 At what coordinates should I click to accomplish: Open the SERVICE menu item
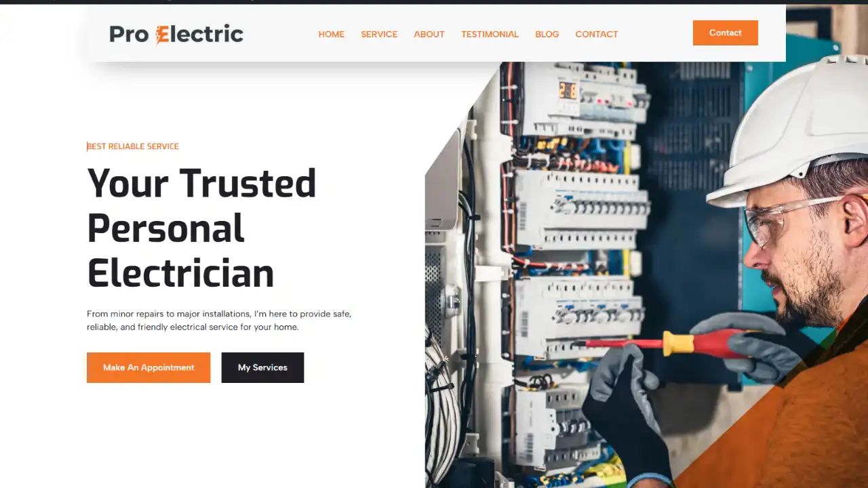click(379, 34)
